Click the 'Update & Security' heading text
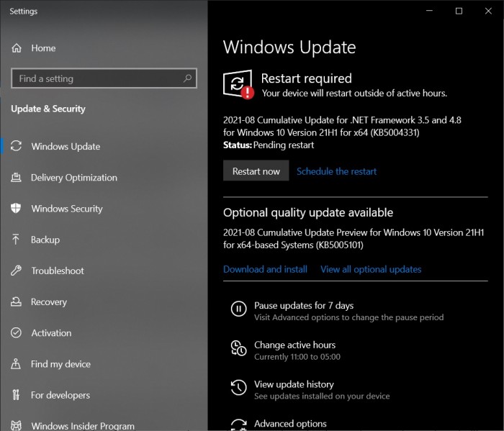The height and width of the screenshot is (431, 504). [x=48, y=109]
